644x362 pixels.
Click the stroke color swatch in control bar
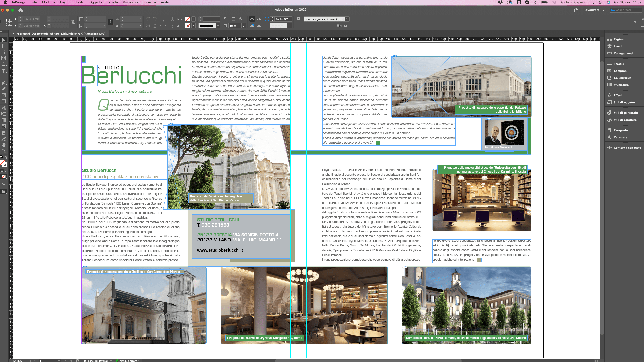pos(188,26)
